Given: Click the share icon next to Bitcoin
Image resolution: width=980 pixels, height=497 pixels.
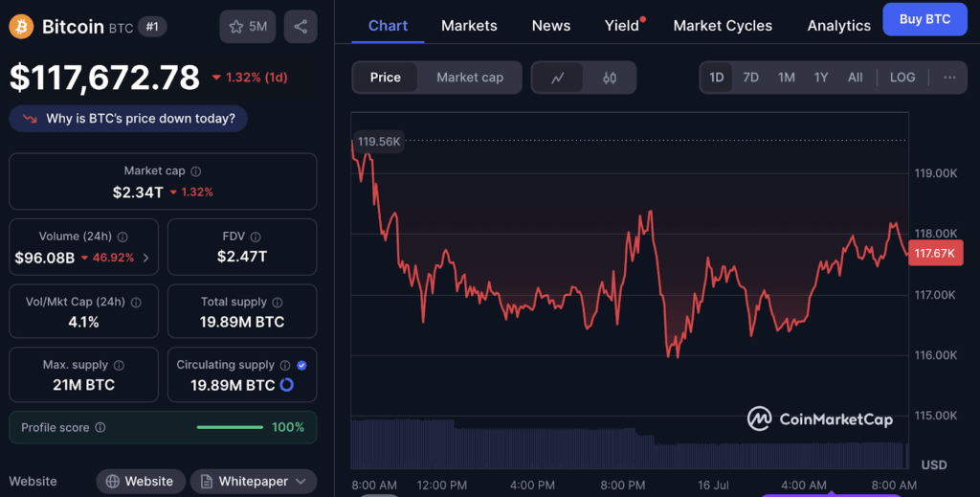Looking at the screenshot, I should (x=301, y=27).
